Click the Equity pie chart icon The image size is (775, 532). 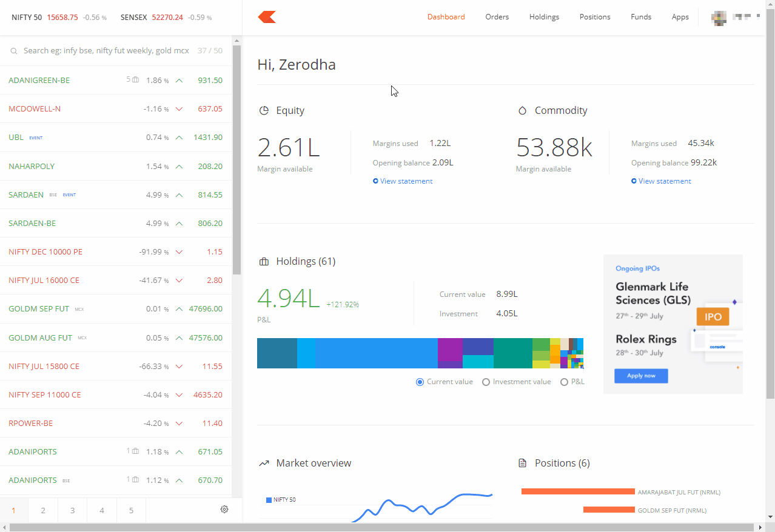tap(264, 111)
